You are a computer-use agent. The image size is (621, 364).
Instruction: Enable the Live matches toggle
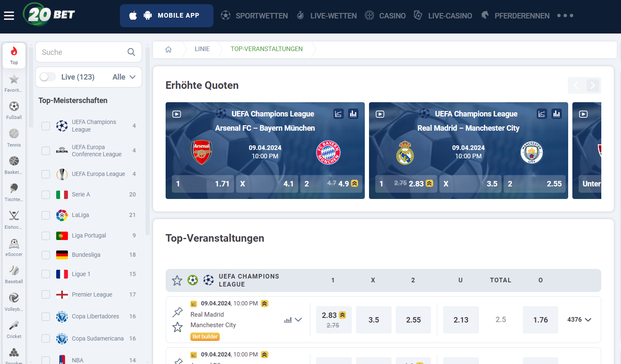coord(47,77)
